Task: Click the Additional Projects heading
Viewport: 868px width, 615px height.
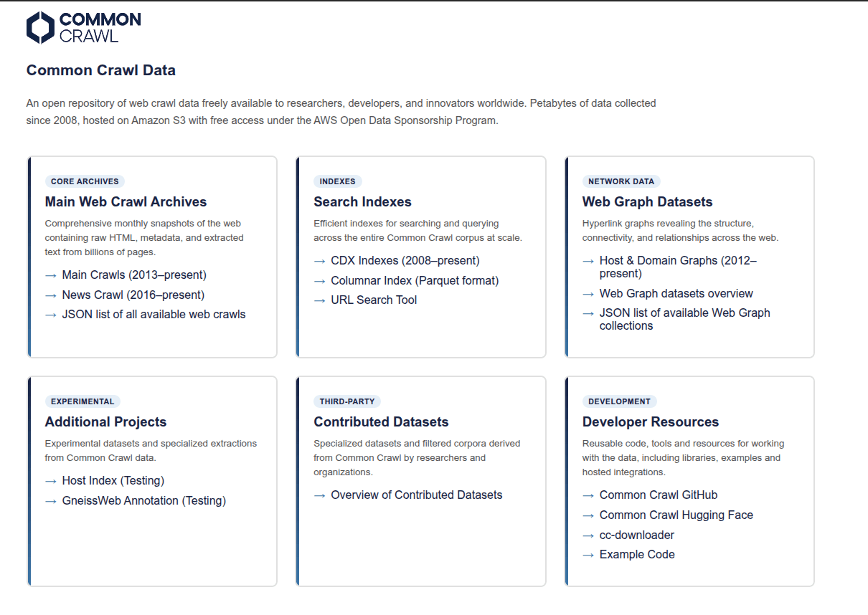Action: tap(105, 422)
